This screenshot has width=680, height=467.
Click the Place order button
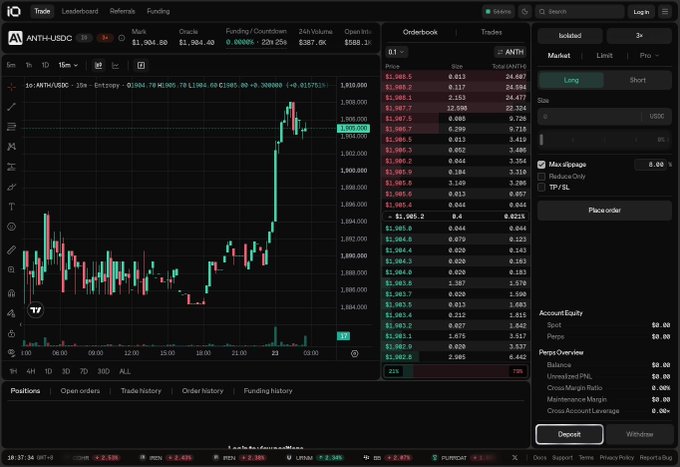point(605,210)
